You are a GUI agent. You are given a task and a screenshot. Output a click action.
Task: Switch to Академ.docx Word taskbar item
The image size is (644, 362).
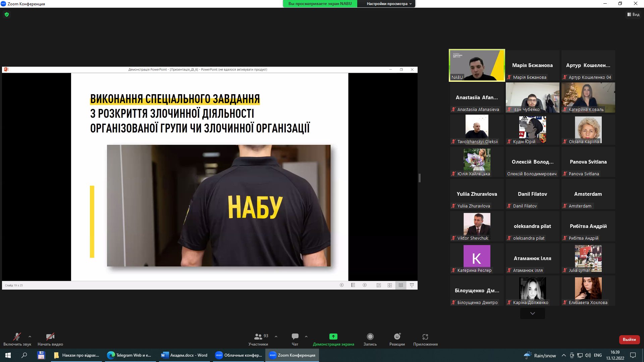pyautogui.click(x=184, y=355)
